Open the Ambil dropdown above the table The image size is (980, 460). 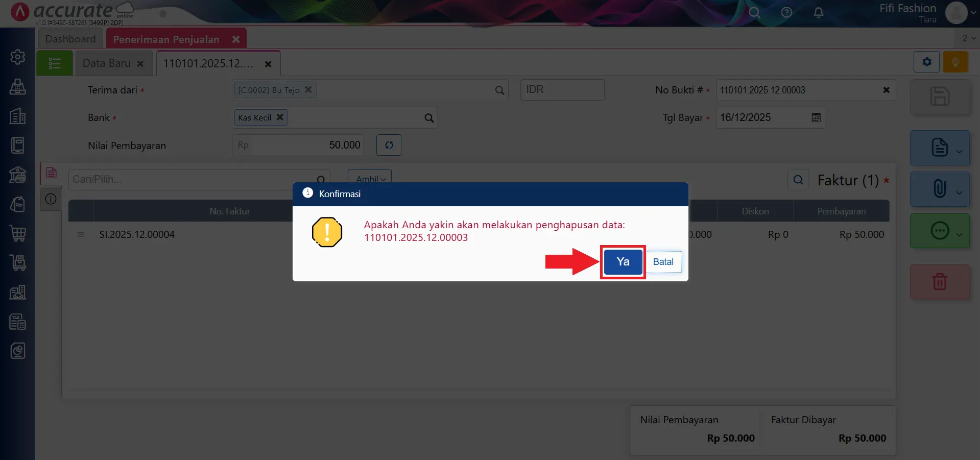coord(369,179)
